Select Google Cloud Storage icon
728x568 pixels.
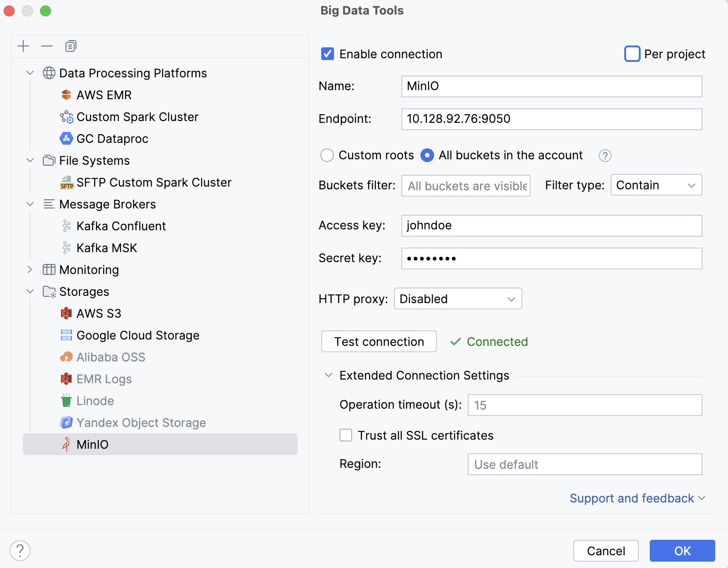tap(66, 335)
